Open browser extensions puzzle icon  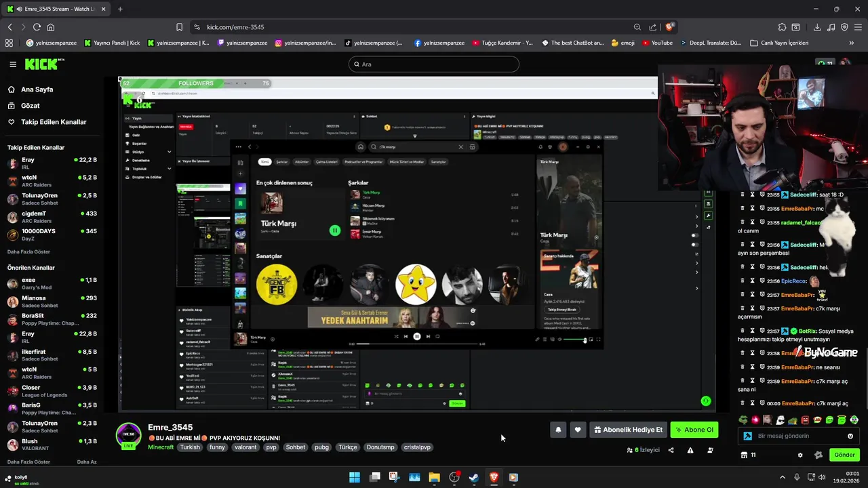[783, 27]
